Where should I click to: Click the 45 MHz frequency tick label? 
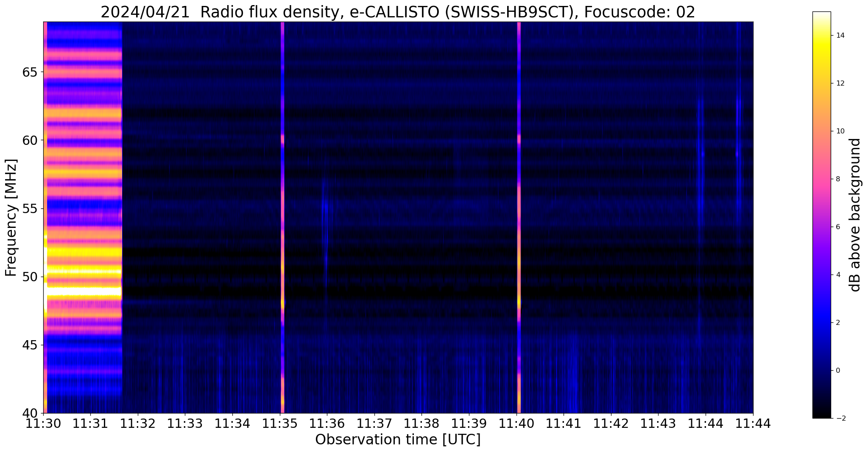coord(30,345)
